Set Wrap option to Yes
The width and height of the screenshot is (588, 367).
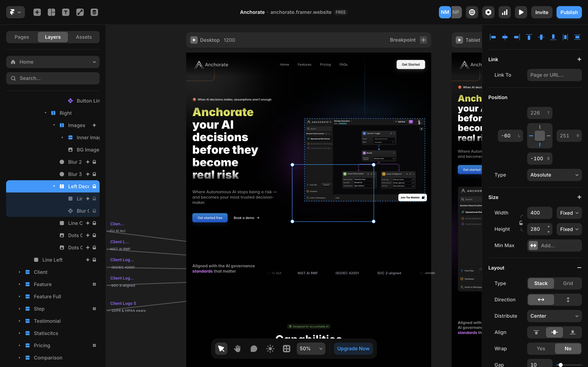(541, 349)
